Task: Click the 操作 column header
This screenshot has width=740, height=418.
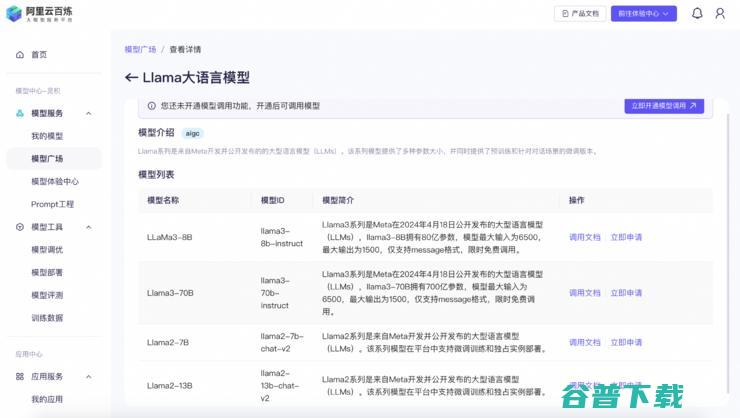Action: 576,200
